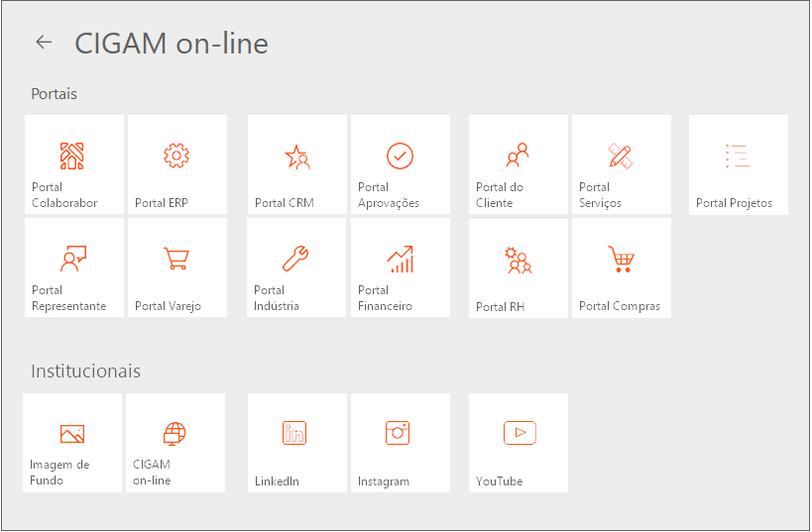Open the Portal Indústria wrench tile
Screen dimensions: 812x532
pos(297,268)
